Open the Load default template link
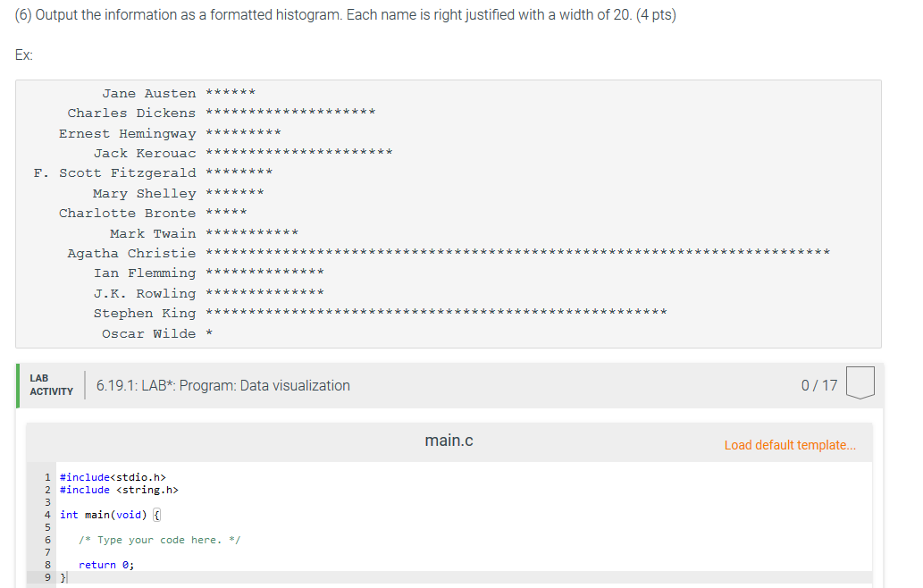Viewport: 923px width, 588px height. 790,444
